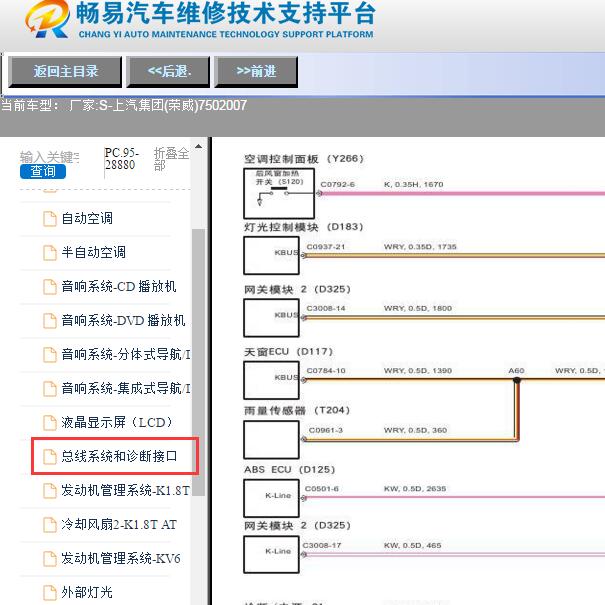Click connector label C0792-6
Screen dimensions: 605x605
click(x=338, y=184)
